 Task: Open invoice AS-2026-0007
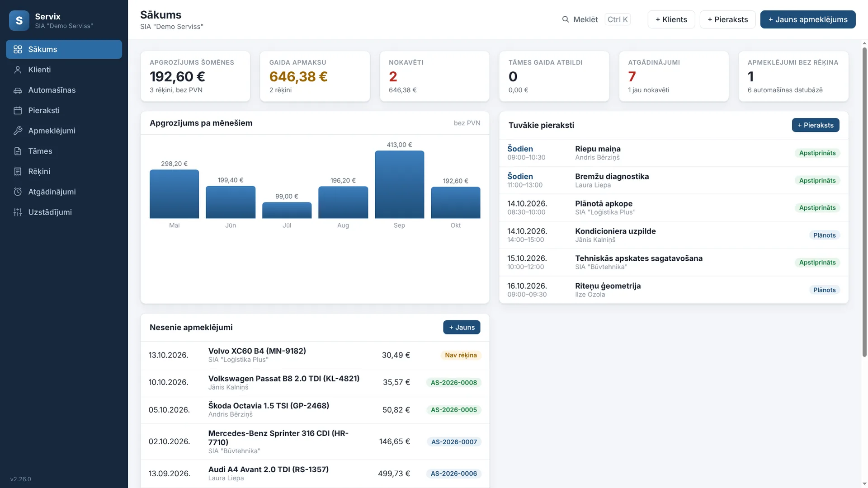click(454, 442)
